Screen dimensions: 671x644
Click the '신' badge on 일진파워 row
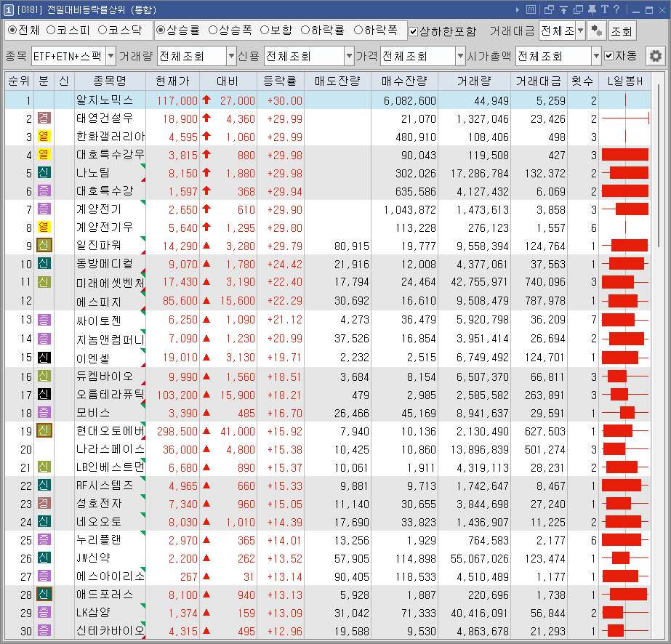[x=44, y=246]
